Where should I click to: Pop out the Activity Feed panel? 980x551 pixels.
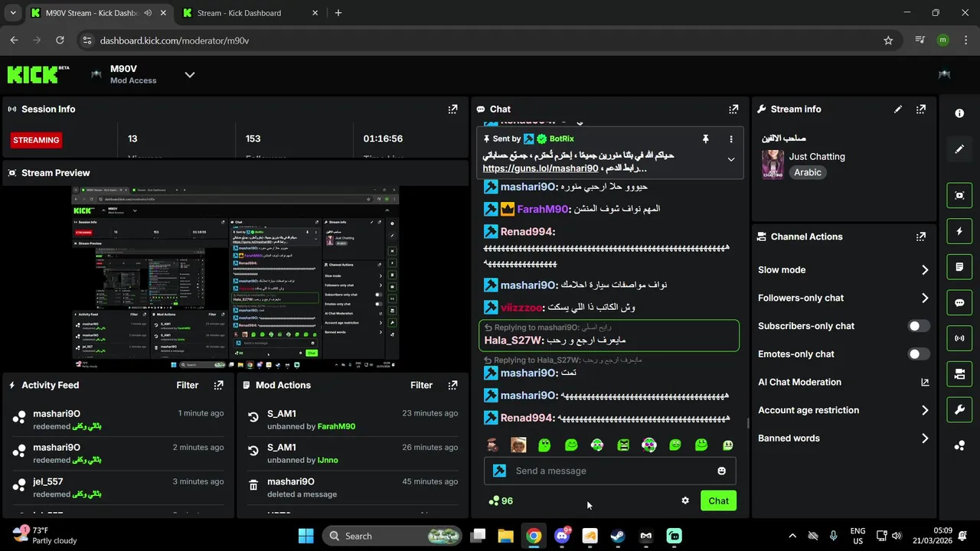(219, 385)
